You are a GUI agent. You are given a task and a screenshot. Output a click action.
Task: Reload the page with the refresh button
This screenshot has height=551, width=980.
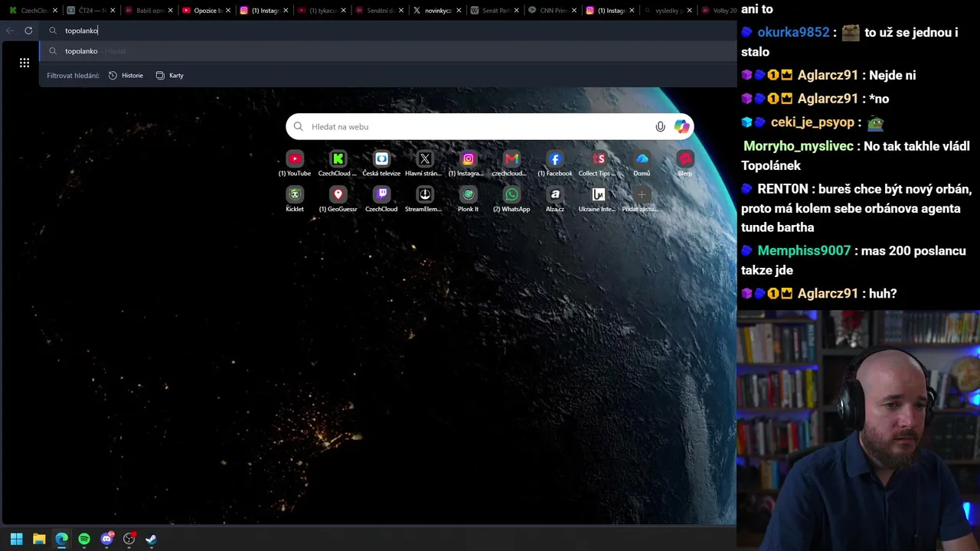click(28, 31)
